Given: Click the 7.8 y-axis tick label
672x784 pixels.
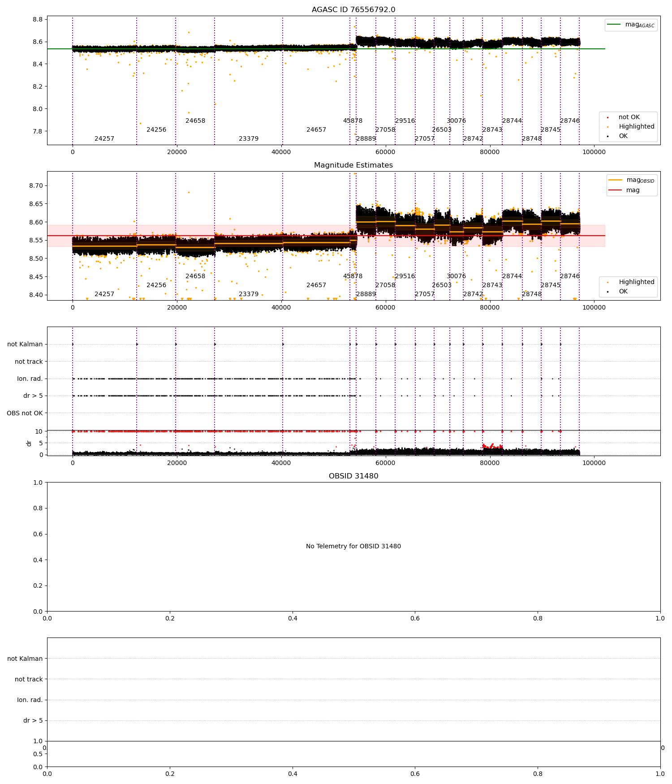Looking at the screenshot, I should click(x=38, y=132).
